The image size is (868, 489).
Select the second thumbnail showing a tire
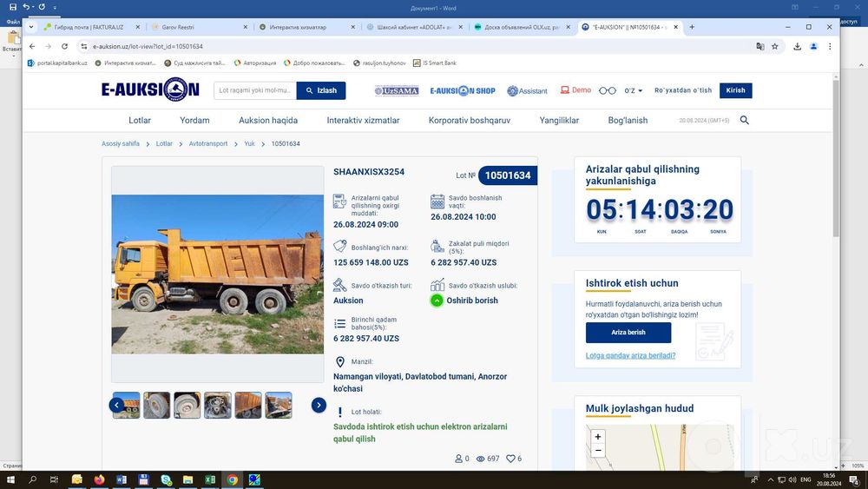[156, 406]
